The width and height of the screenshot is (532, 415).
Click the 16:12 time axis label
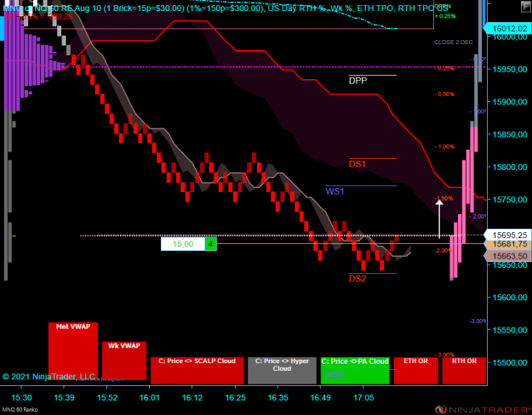192,397
